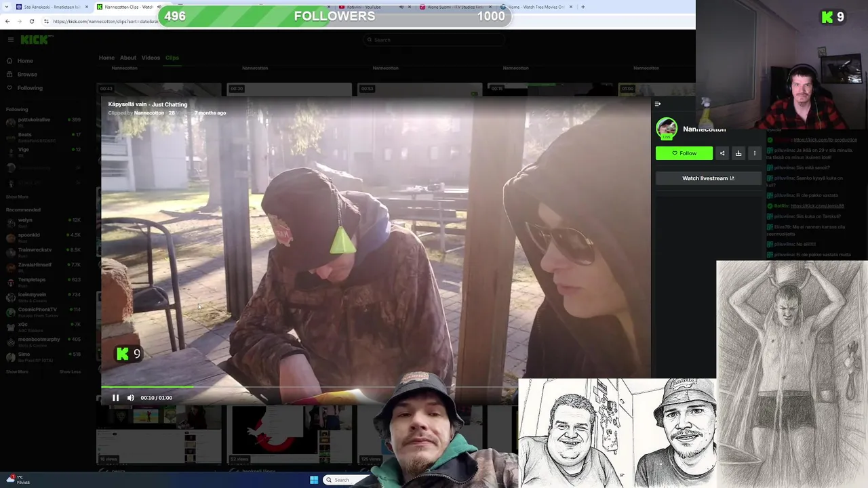
Task: Open the Windows Start menu
Action: point(314,480)
